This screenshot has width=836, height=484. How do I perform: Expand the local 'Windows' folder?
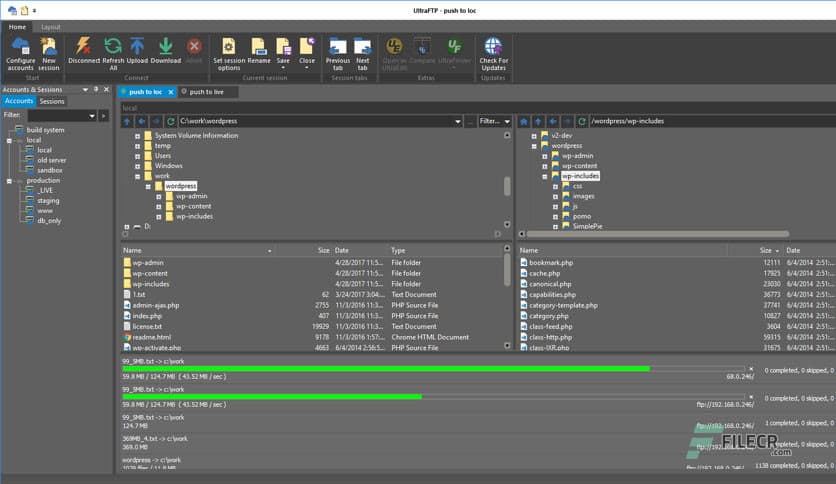click(x=137, y=166)
